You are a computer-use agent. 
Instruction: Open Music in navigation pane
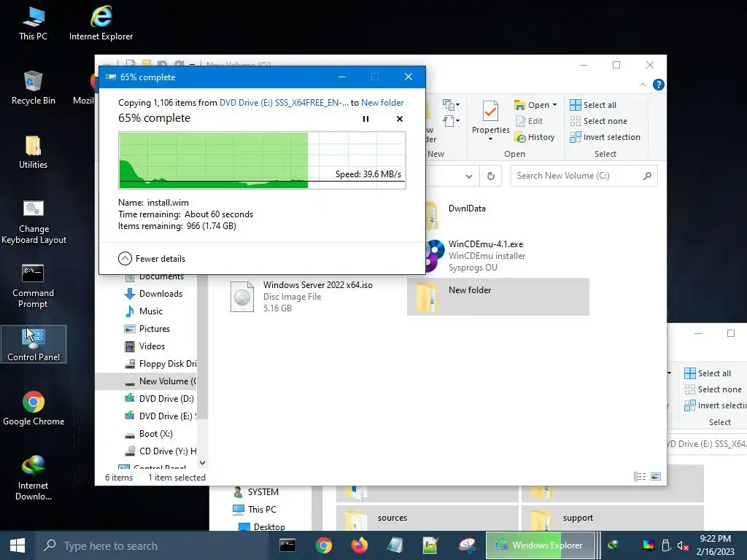(x=144, y=311)
